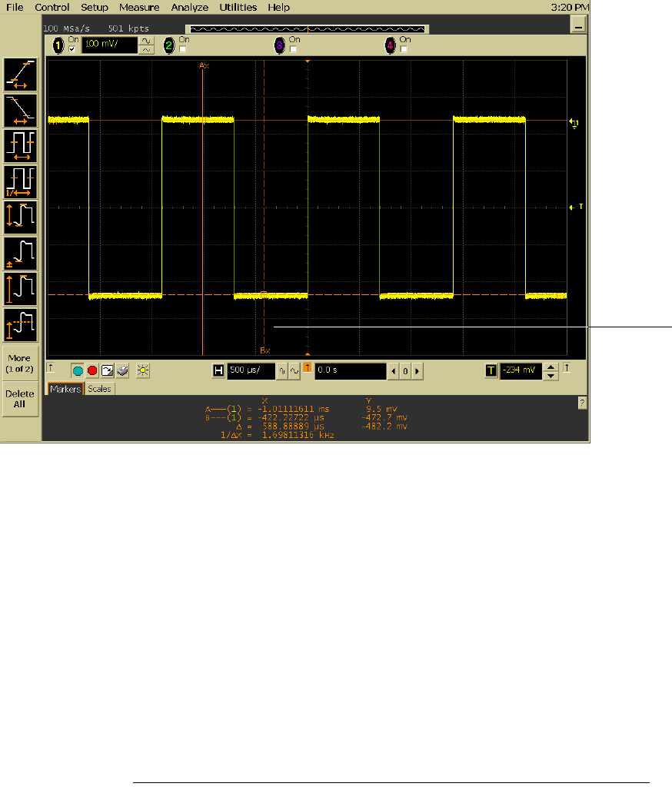This screenshot has height=790, width=672.
Task: Click the arrow icon left of Run button
Action: point(51,368)
